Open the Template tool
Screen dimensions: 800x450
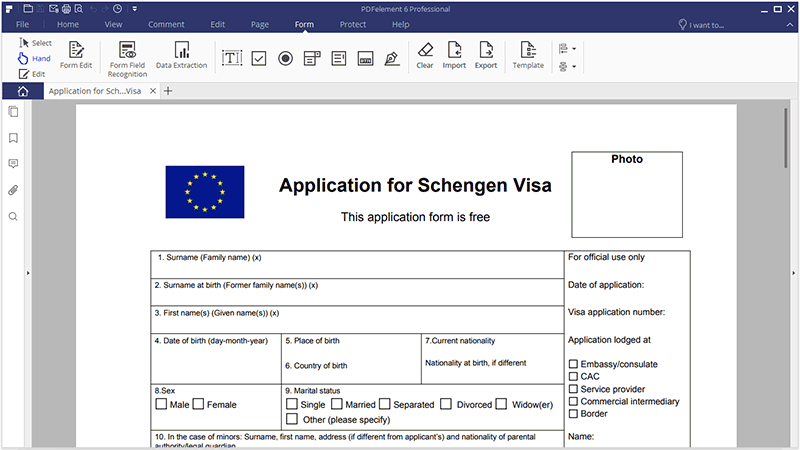[528, 55]
